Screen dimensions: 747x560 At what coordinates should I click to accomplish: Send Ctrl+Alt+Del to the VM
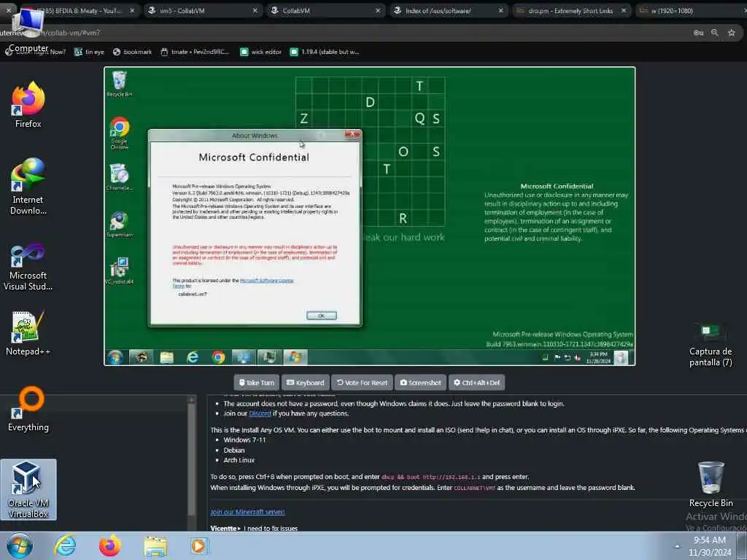[476, 382]
